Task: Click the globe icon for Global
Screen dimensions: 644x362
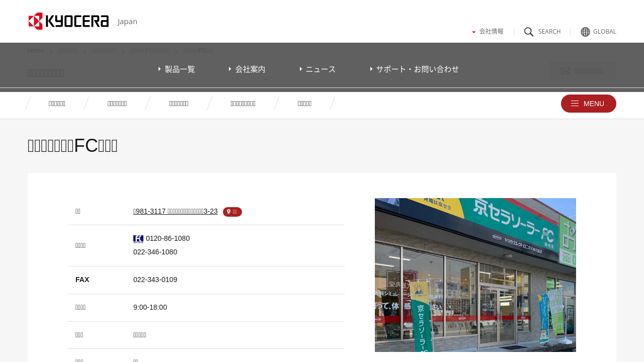Action: point(585,32)
